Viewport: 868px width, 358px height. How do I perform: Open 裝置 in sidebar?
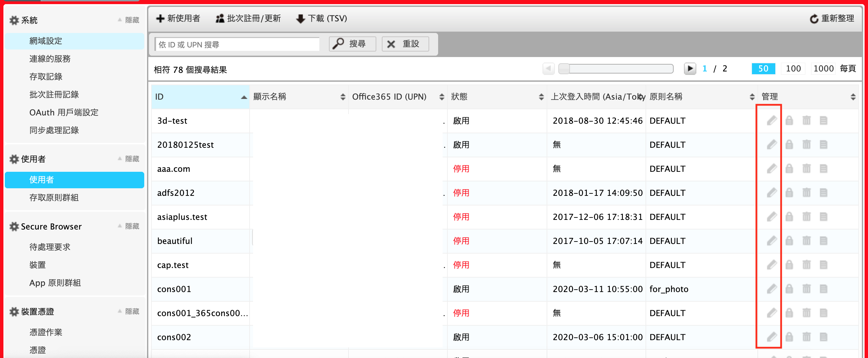pyautogui.click(x=75, y=265)
